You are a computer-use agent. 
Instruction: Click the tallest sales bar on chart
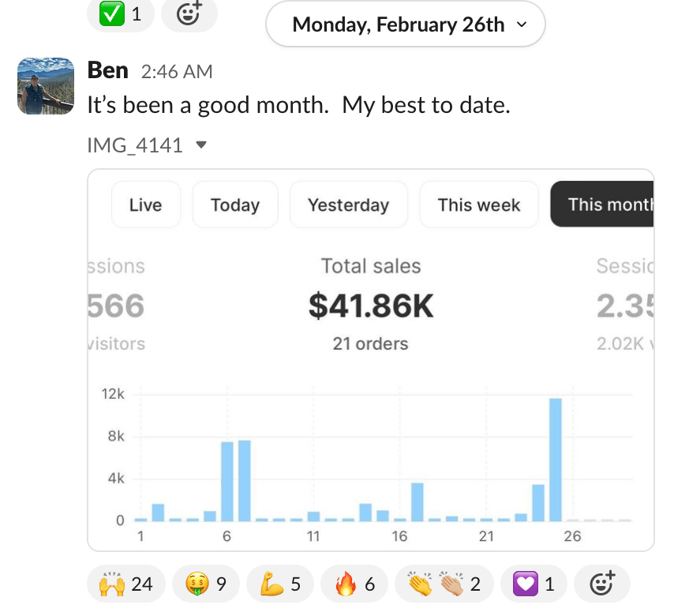[x=556, y=460]
